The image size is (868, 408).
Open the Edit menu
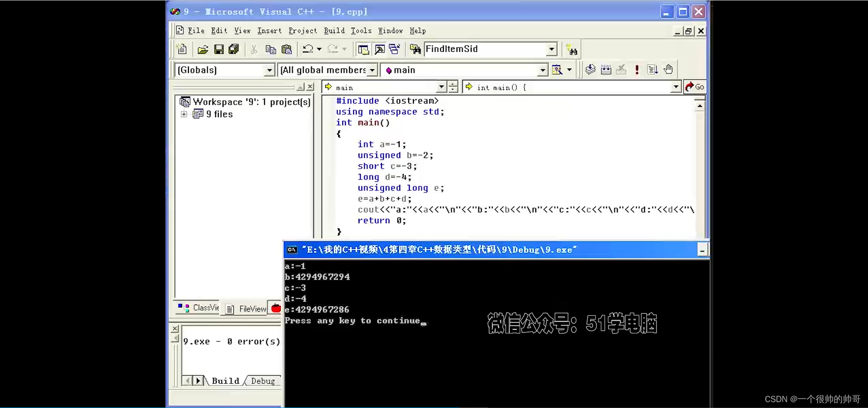[219, 31]
